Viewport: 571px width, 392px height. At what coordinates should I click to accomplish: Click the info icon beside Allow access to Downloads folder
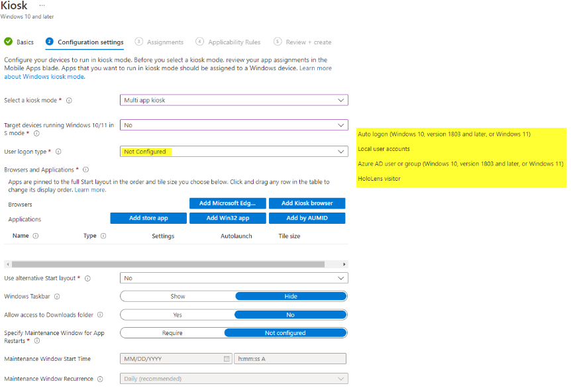[x=99, y=315]
